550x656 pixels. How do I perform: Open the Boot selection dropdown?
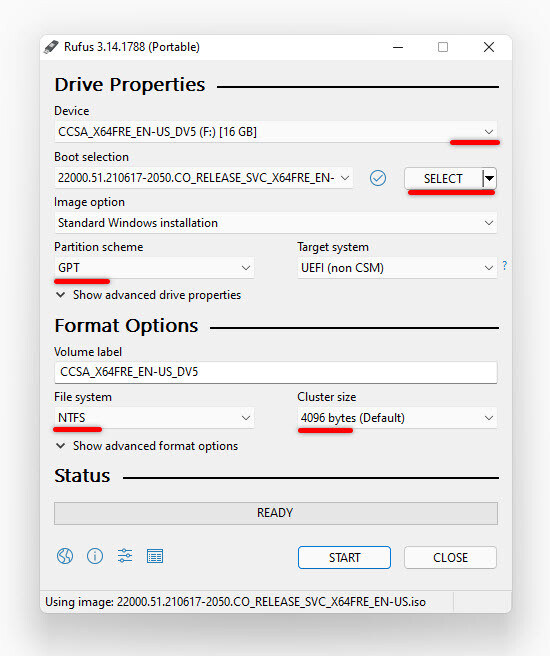coord(204,178)
